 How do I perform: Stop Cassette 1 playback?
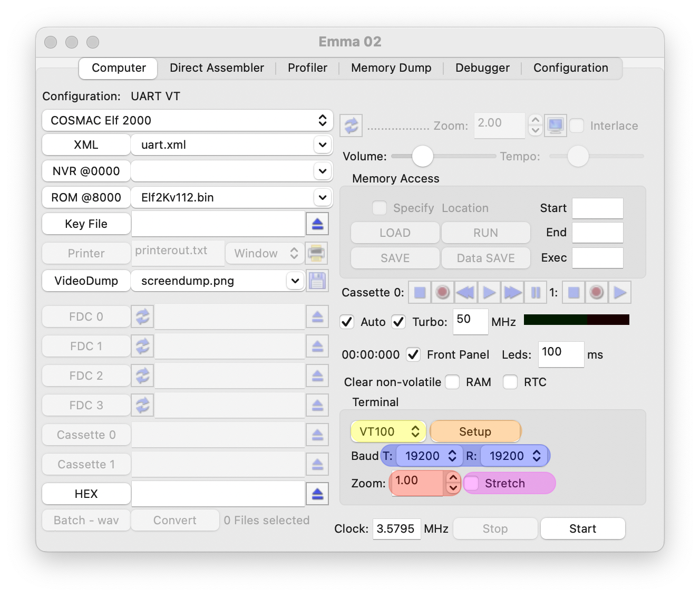coord(573,292)
